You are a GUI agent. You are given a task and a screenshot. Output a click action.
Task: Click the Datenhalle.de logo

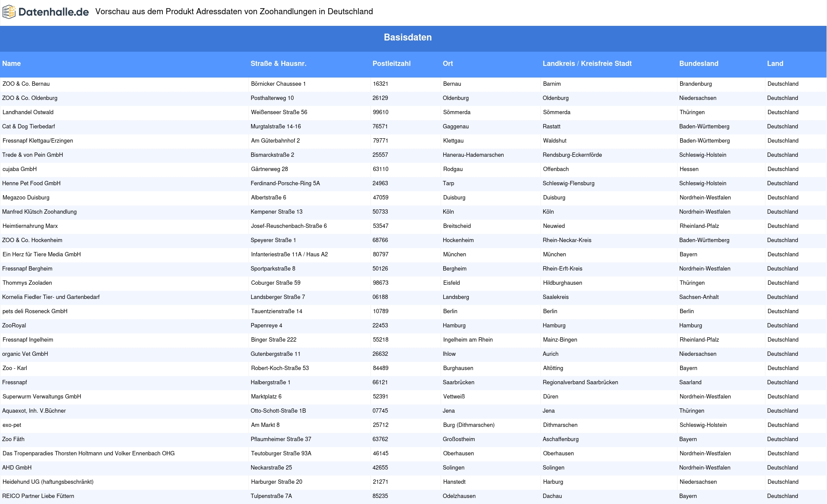[46, 12]
